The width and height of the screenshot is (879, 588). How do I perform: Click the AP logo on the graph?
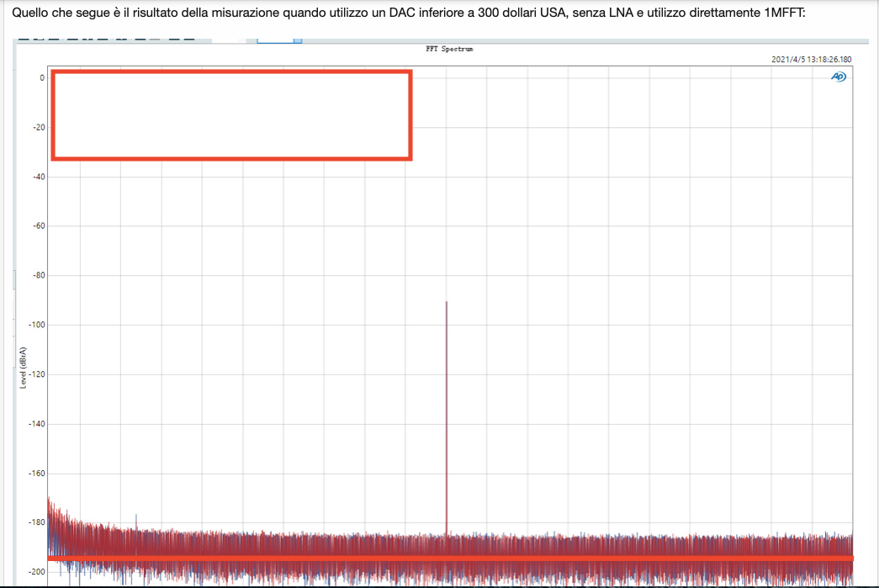tap(839, 77)
